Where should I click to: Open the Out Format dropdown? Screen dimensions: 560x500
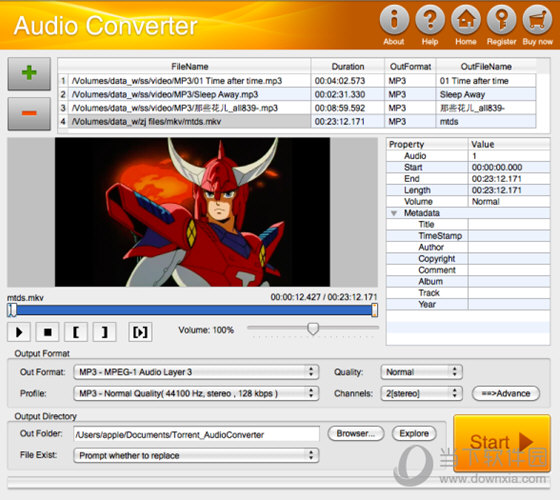click(196, 372)
